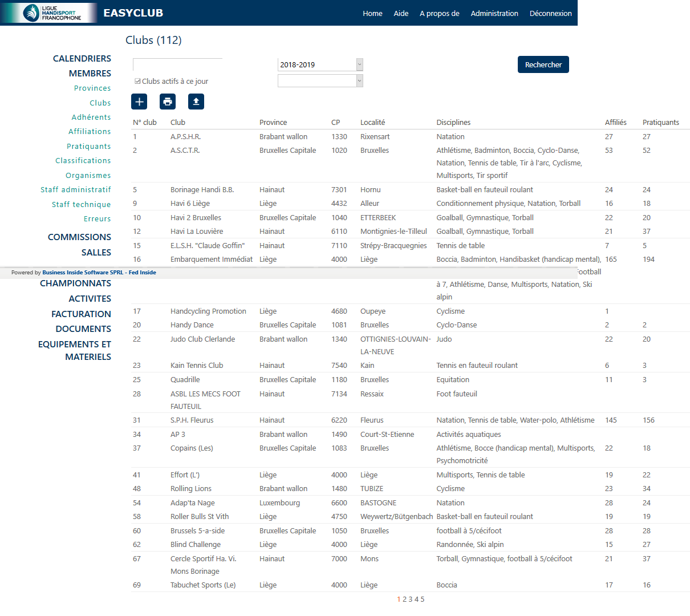
Task: Go to page 5 of results
Action: tap(423, 599)
